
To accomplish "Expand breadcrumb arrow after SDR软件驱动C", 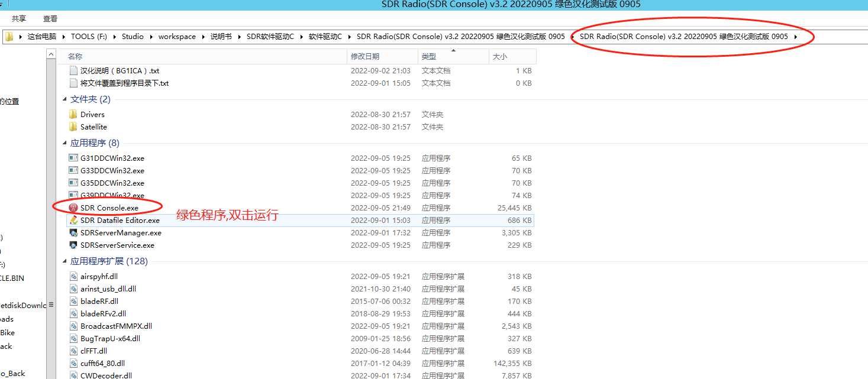I will pos(302,37).
